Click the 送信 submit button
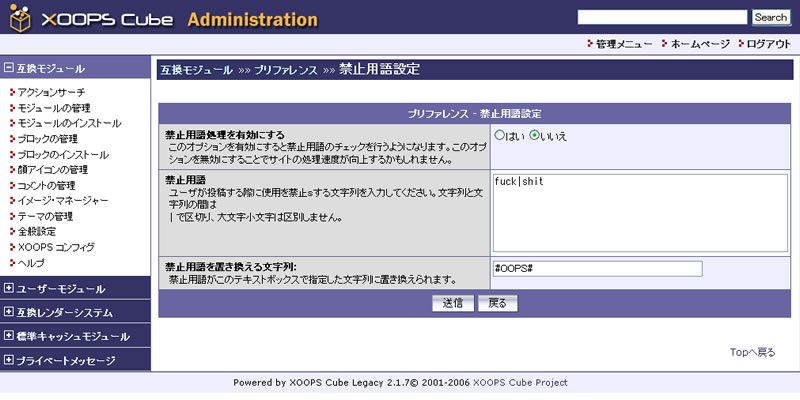 (x=453, y=303)
